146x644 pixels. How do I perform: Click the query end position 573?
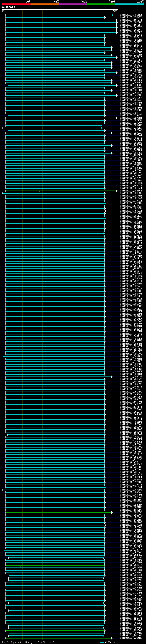[115, 11]
